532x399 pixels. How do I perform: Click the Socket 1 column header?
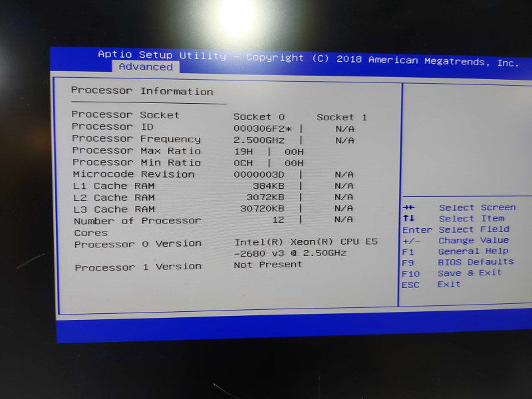pyautogui.click(x=342, y=118)
